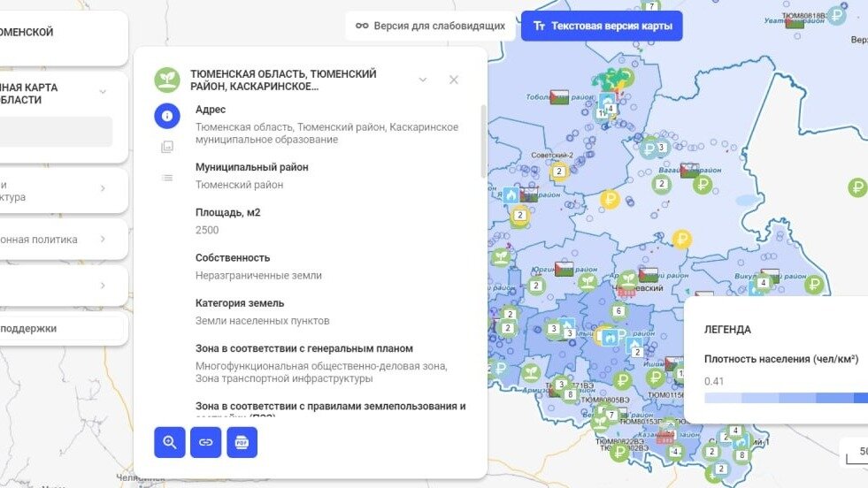
Task: Click the green plant icon in the panel header
Action: tap(166, 80)
